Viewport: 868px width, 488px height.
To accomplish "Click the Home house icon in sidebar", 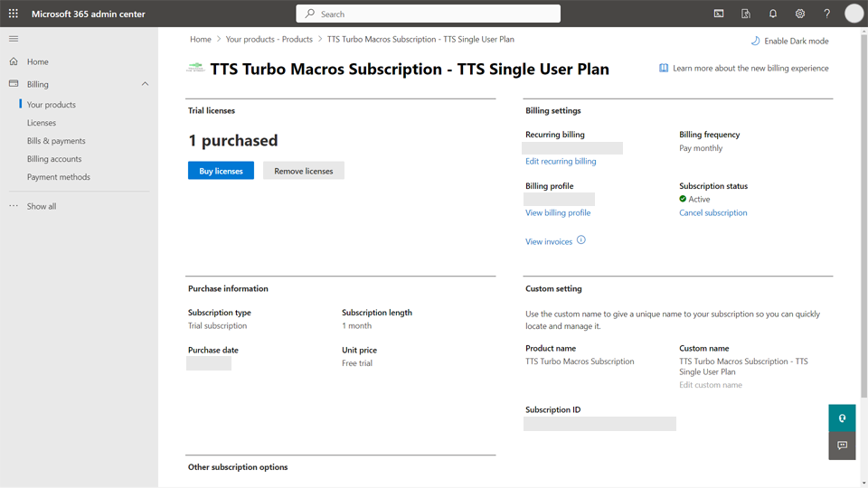I will [14, 61].
